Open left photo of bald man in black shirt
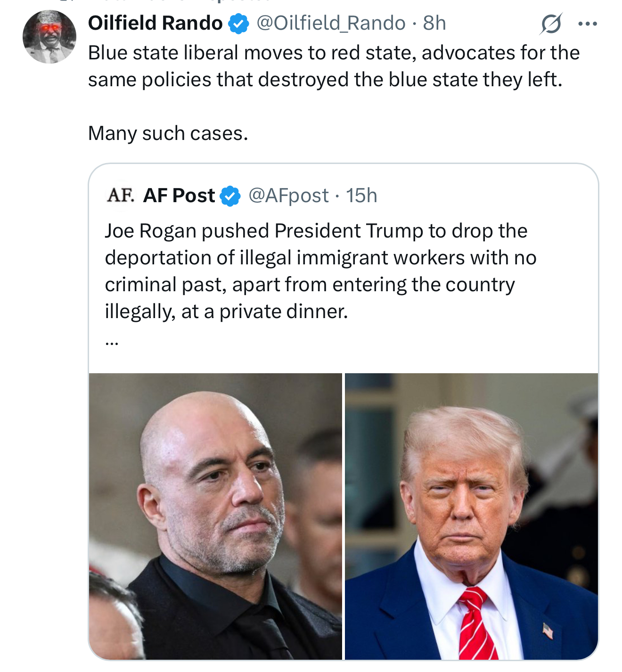The height and width of the screenshot is (672, 622). [215, 516]
